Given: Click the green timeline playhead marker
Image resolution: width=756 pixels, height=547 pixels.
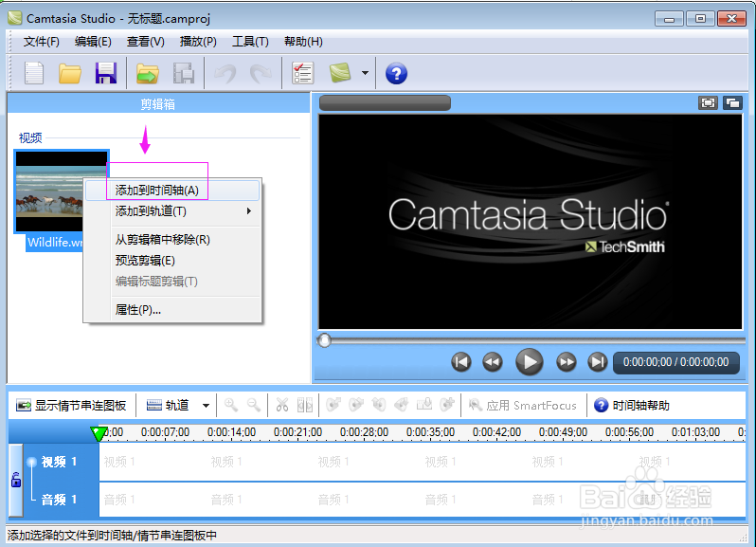Looking at the screenshot, I should (99, 433).
